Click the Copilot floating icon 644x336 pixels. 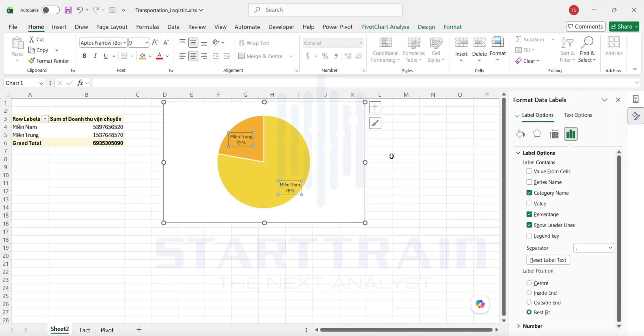(480, 304)
